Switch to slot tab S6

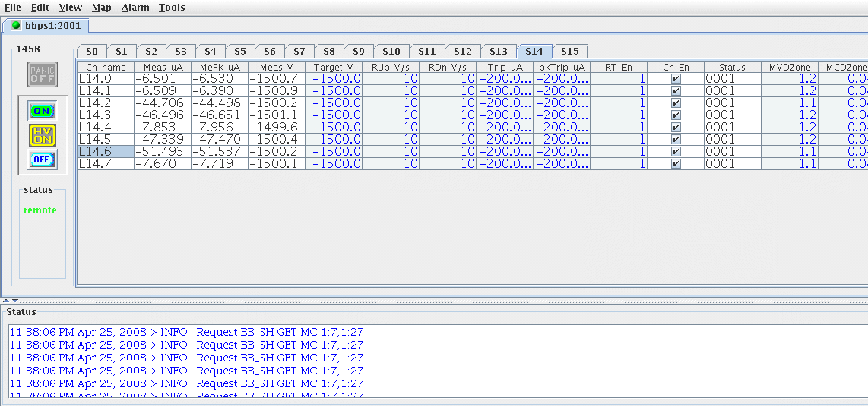tap(270, 51)
